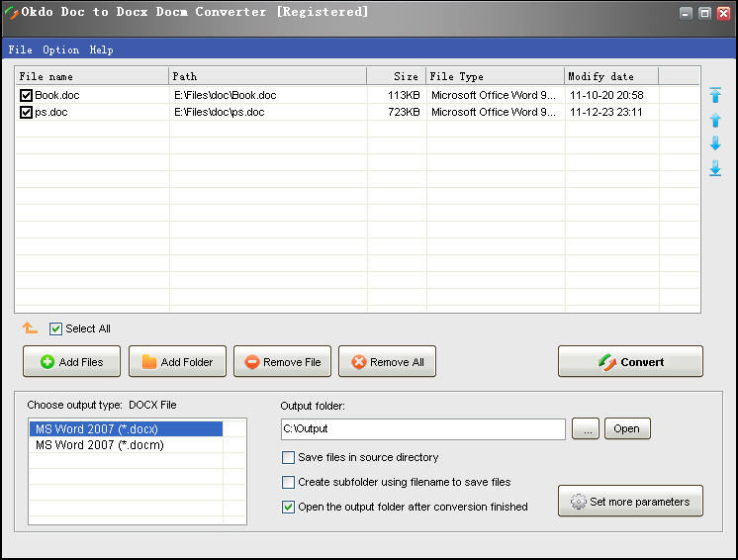Viewport: 738px width, 560px height.
Task: Click into the Output folder path field
Action: point(423,429)
